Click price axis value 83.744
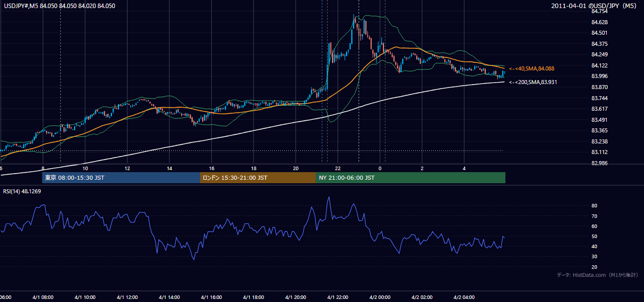 click(x=599, y=98)
